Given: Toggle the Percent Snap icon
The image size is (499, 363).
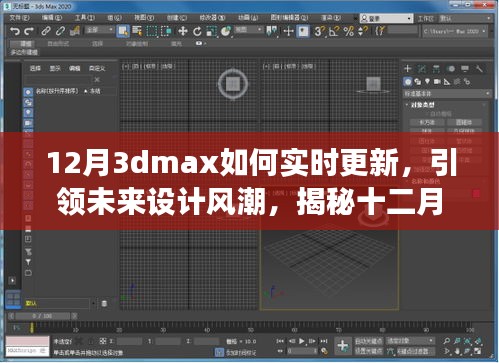Looking at the screenshot, I should tap(348, 31).
